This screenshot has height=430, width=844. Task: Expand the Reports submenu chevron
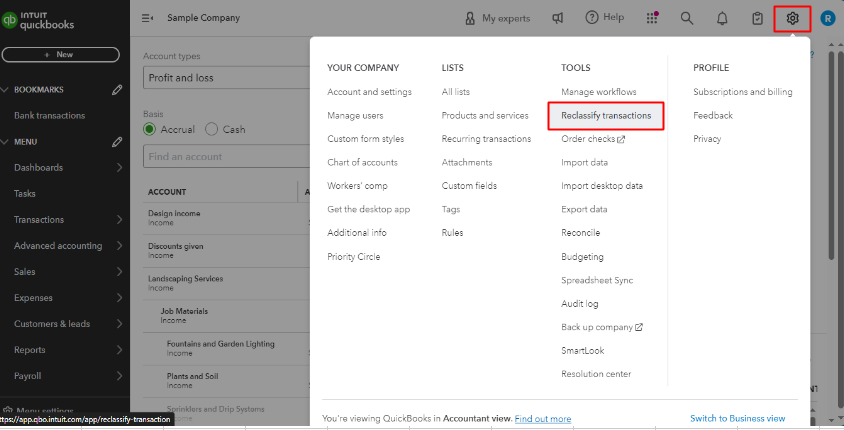coord(119,350)
